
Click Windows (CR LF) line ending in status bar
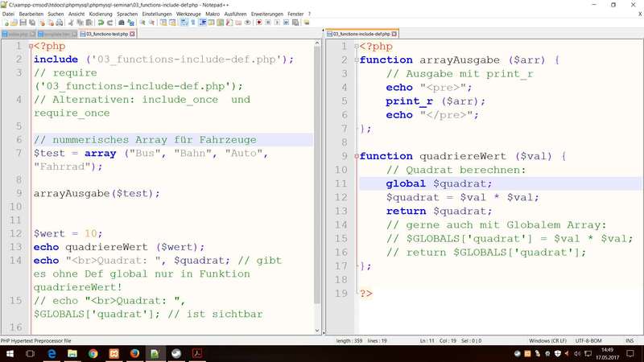(x=550, y=340)
